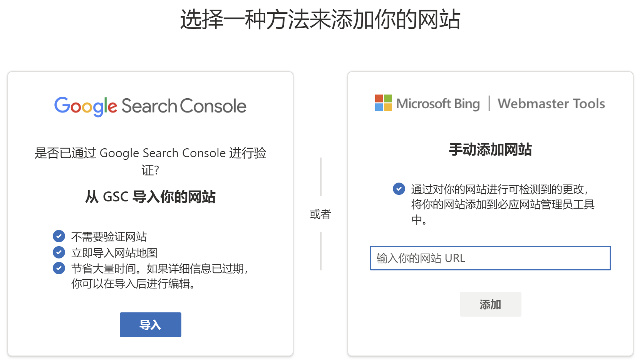This screenshot has height=364, width=642.
Task: Click the Microsoft Bing wordmark text
Action: tap(438, 103)
